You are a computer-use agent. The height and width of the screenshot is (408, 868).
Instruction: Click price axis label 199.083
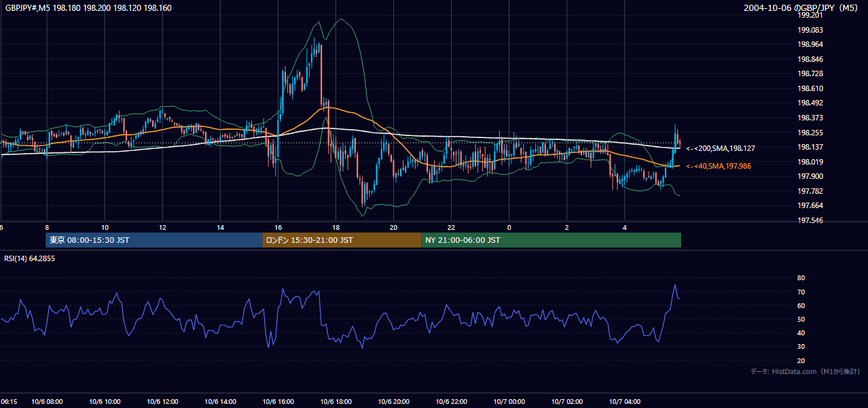coord(810,30)
